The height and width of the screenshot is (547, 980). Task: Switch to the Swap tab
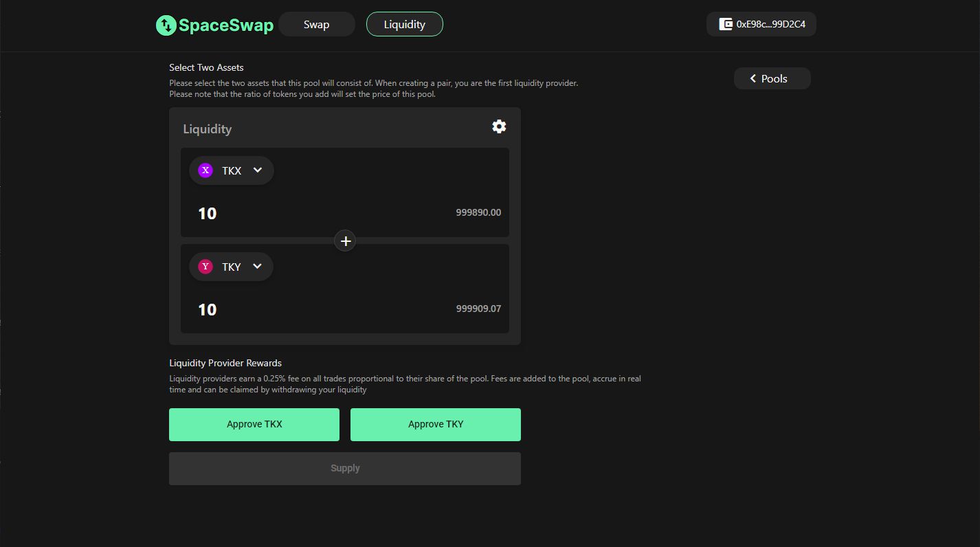(317, 24)
